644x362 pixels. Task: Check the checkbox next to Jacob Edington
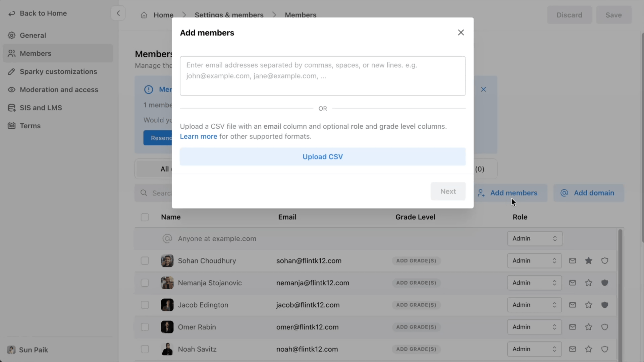(145, 305)
